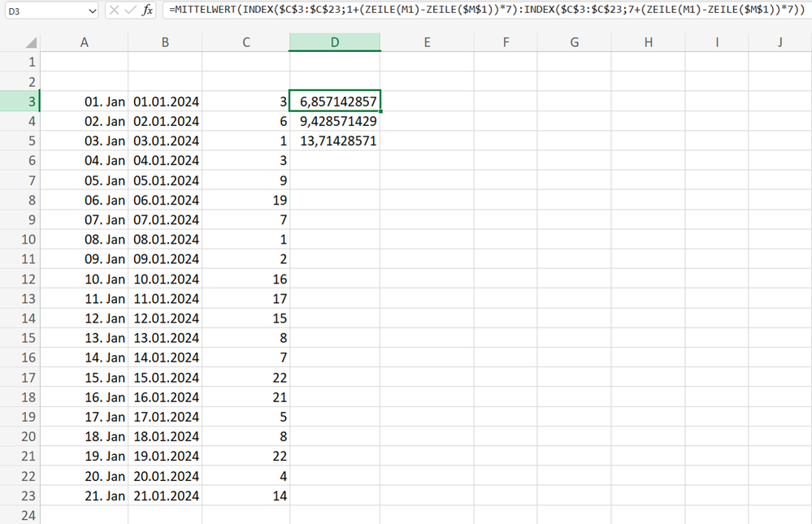Cancel the formula entry with the X icon
Screen dimensions: 812x524
pos(115,11)
